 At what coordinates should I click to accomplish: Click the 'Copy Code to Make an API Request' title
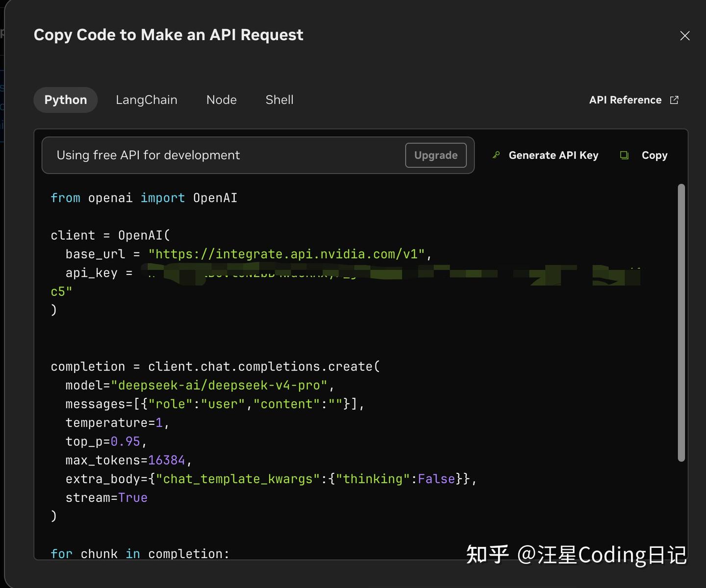[169, 35]
